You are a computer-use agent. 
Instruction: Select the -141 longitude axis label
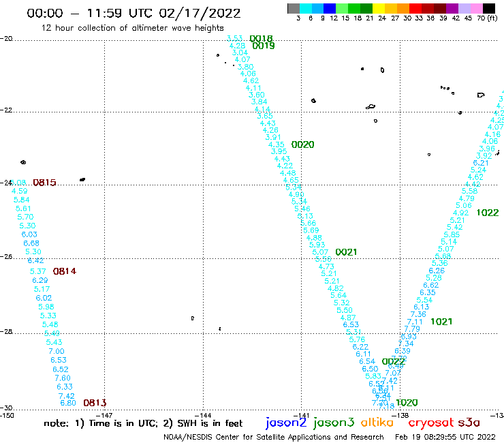click(x=302, y=415)
